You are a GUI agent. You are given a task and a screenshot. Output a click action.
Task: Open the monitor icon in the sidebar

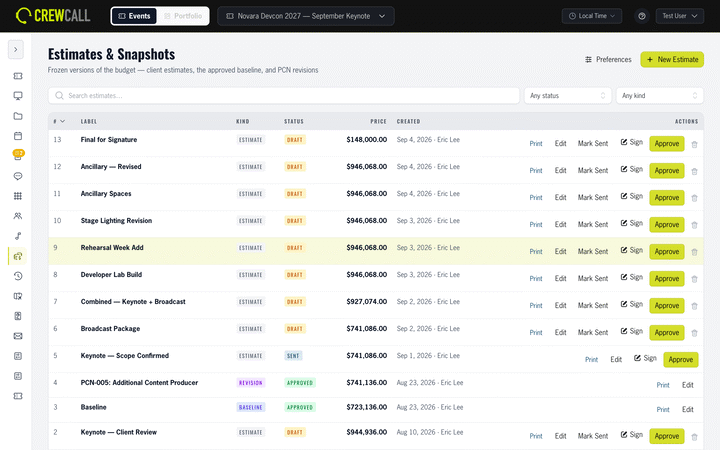(x=18, y=96)
